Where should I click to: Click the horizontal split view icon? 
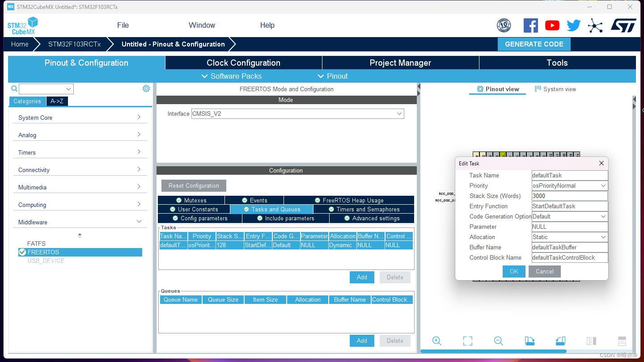coord(622,341)
